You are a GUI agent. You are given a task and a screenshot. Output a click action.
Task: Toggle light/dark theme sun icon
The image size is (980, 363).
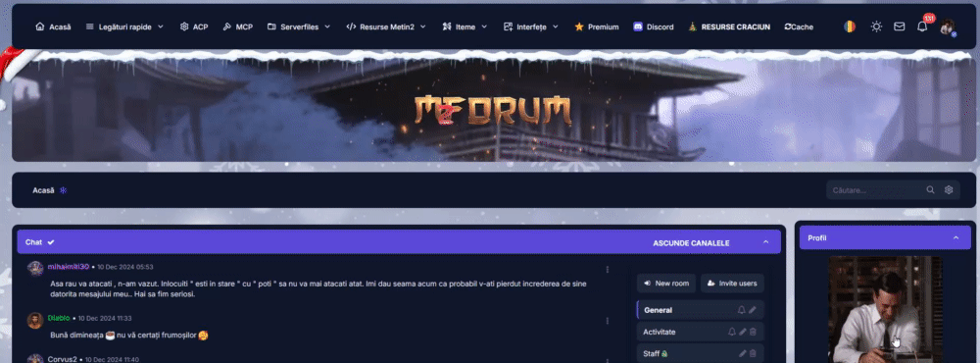click(876, 26)
